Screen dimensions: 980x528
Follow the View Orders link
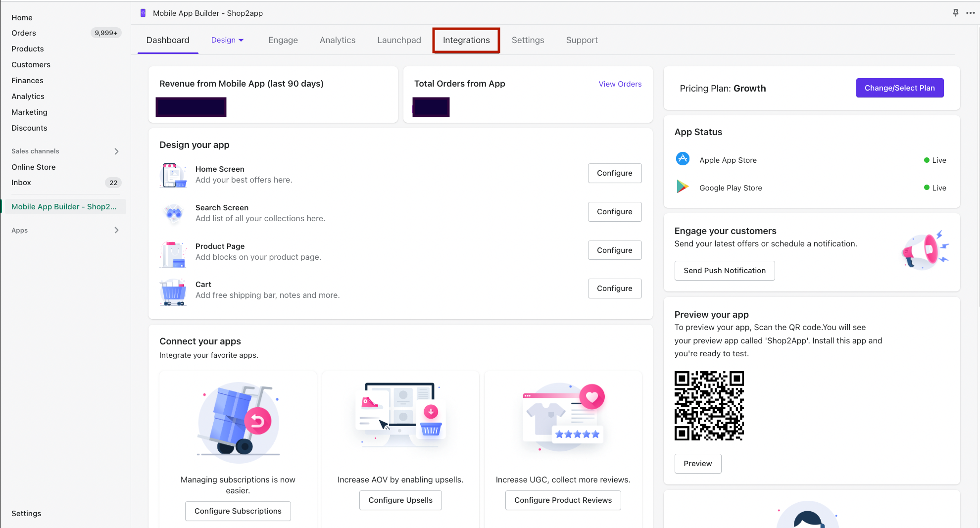click(620, 84)
